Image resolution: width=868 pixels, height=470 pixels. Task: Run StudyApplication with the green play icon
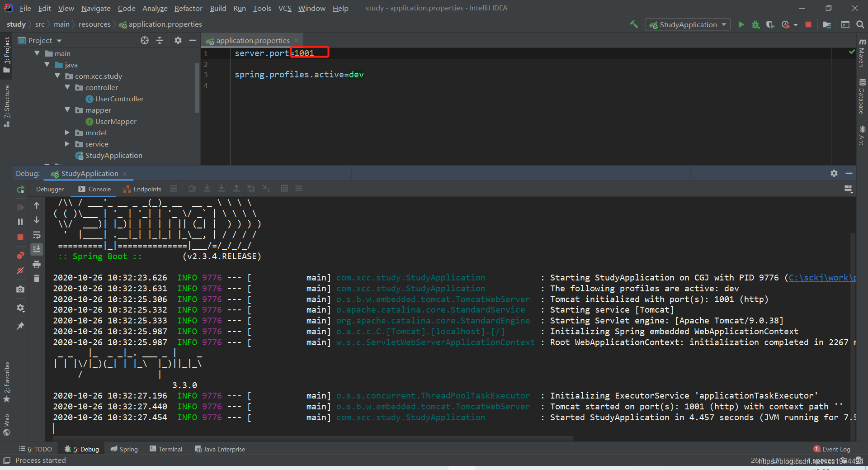pyautogui.click(x=741, y=24)
